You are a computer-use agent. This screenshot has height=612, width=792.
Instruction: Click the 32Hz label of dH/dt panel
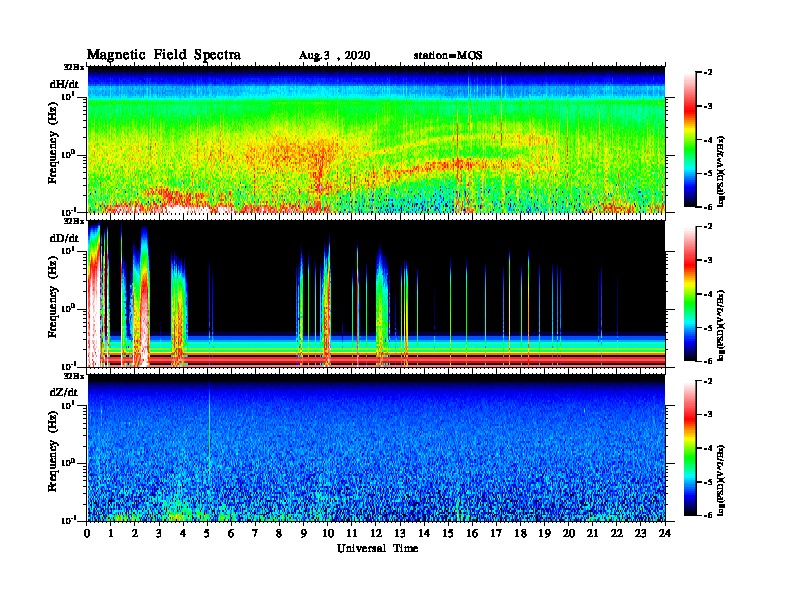point(74,67)
